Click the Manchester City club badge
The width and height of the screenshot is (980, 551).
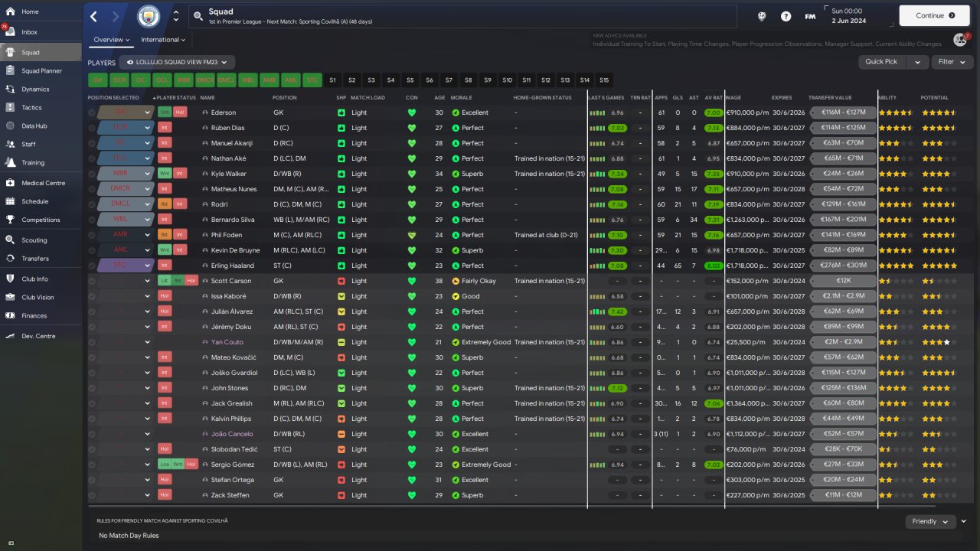click(149, 16)
